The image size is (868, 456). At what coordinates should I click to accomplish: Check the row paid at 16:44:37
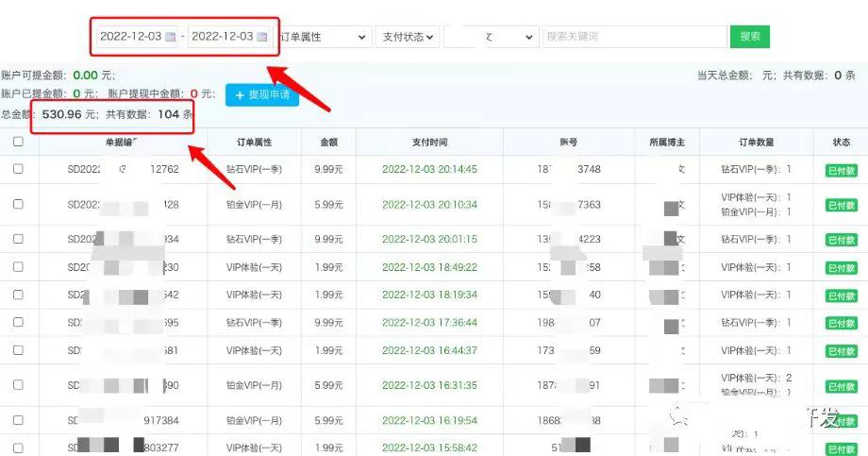pos(18,350)
